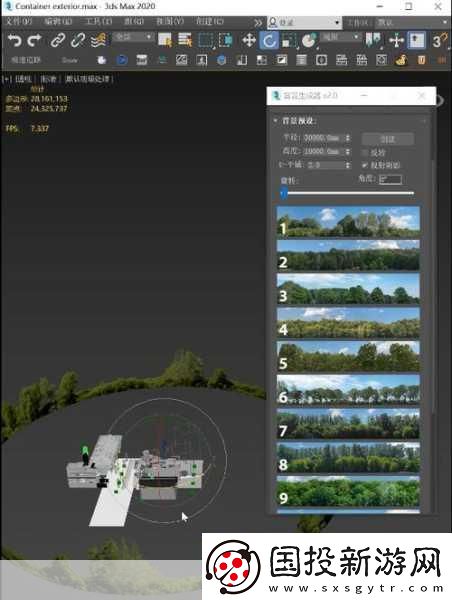Select background thumbnail number 6
Screen dimensions: 452x600
(348, 390)
